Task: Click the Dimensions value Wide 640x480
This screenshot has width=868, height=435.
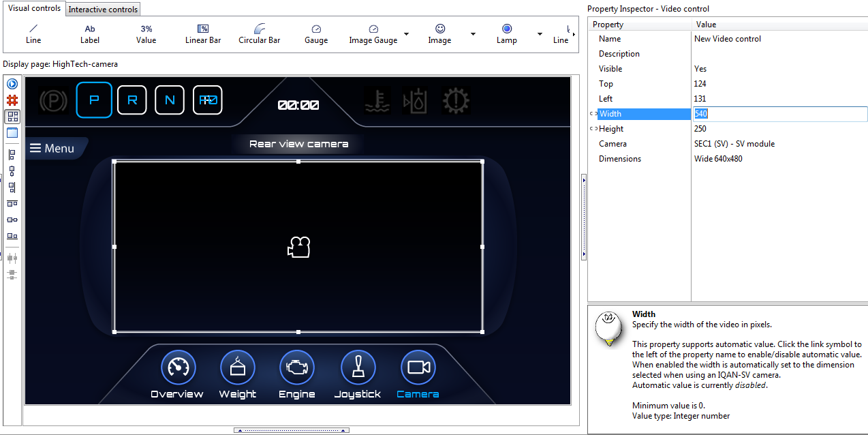Action: 718,159
